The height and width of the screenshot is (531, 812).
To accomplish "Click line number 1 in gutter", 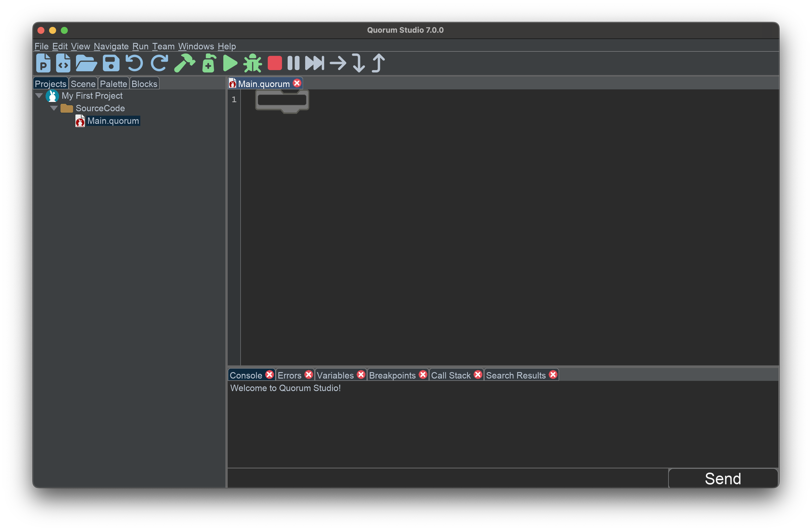I will click(x=234, y=100).
